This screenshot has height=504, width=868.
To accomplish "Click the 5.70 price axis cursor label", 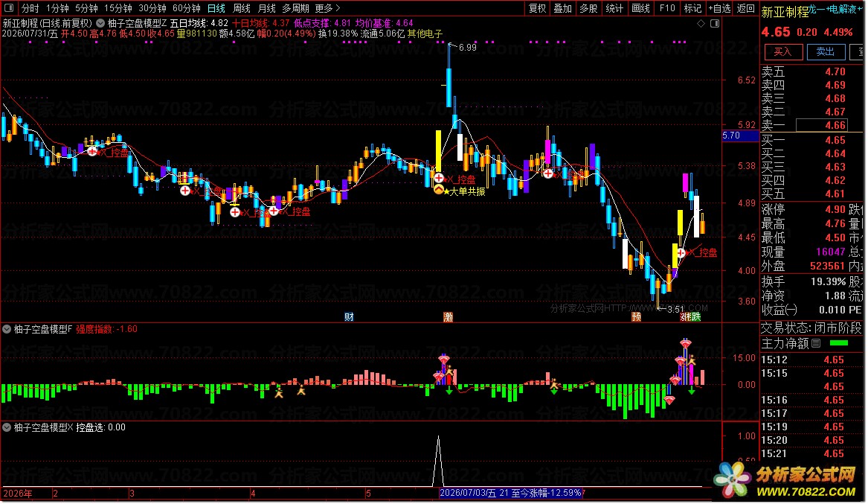I will (x=740, y=135).
